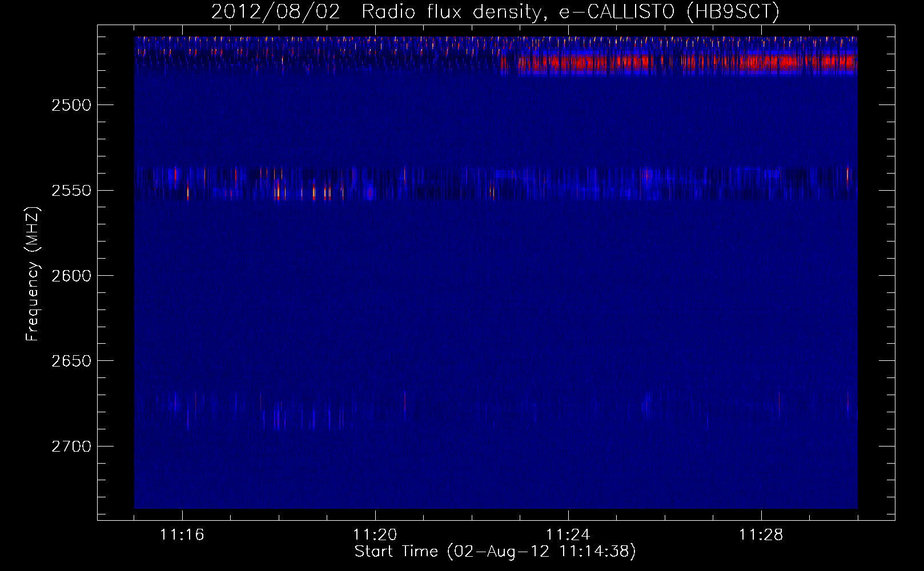The width and height of the screenshot is (924, 571).
Task: Click the plot title "Radio flux density, e-CALLISTO (HB9SCT)"
Action: click(571, 12)
